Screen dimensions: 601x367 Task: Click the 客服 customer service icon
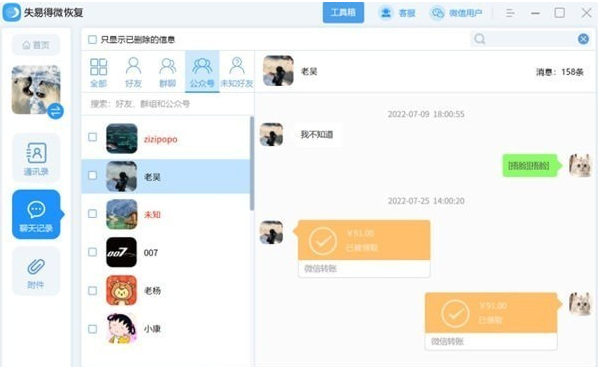coord(386,13)
